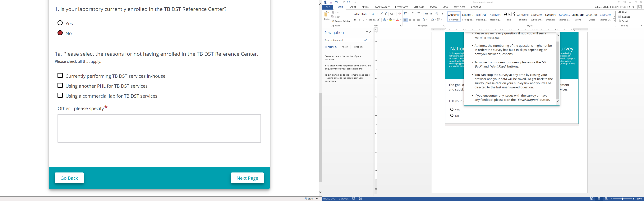
Task: Apply the Strong style
Action: (x=578, y=16)
